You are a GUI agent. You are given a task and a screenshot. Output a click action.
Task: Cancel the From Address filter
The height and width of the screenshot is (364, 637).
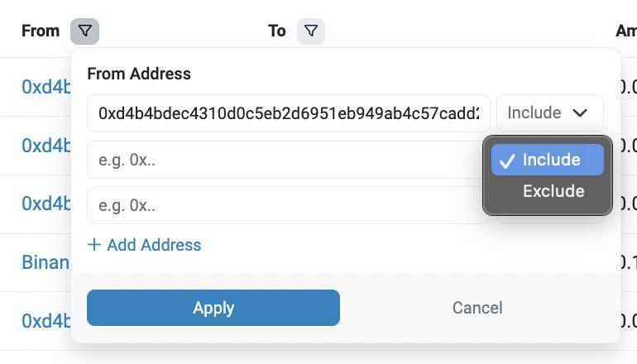477,308
